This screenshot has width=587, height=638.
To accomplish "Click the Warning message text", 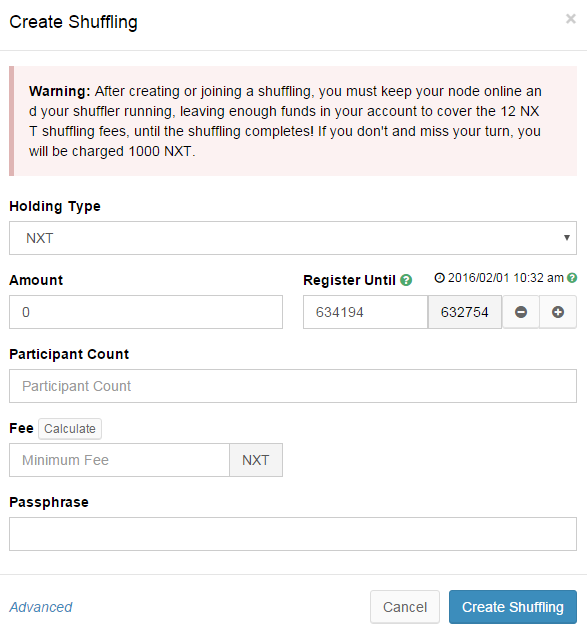I will point(285,121).
